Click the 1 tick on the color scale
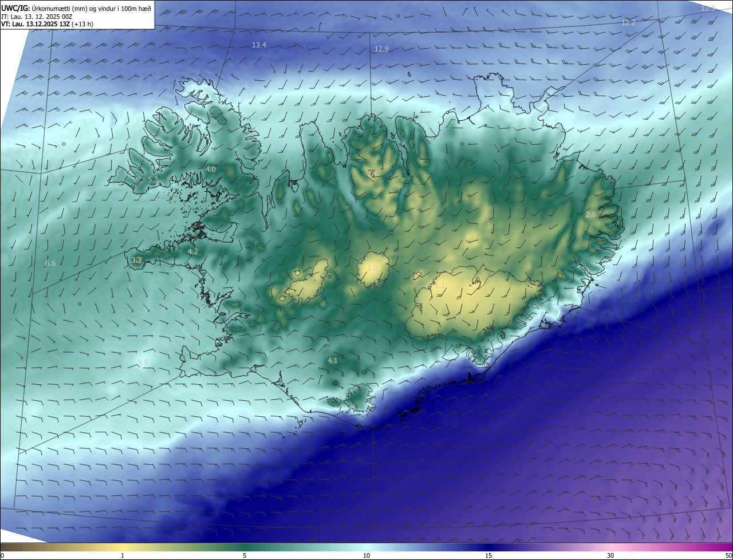 123,556
